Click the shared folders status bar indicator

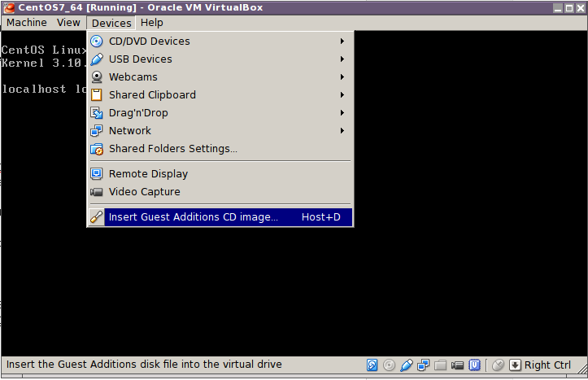click(x=441, y=365)
